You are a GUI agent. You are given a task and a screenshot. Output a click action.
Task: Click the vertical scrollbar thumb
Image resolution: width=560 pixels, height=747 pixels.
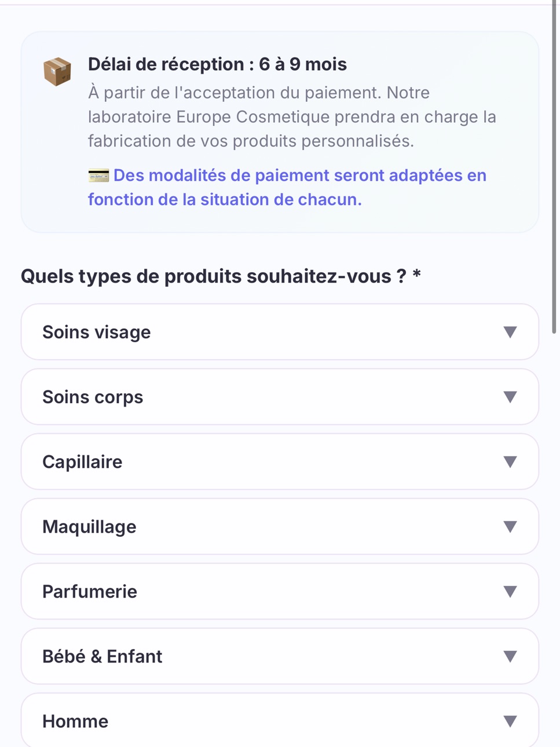(554, 168)
